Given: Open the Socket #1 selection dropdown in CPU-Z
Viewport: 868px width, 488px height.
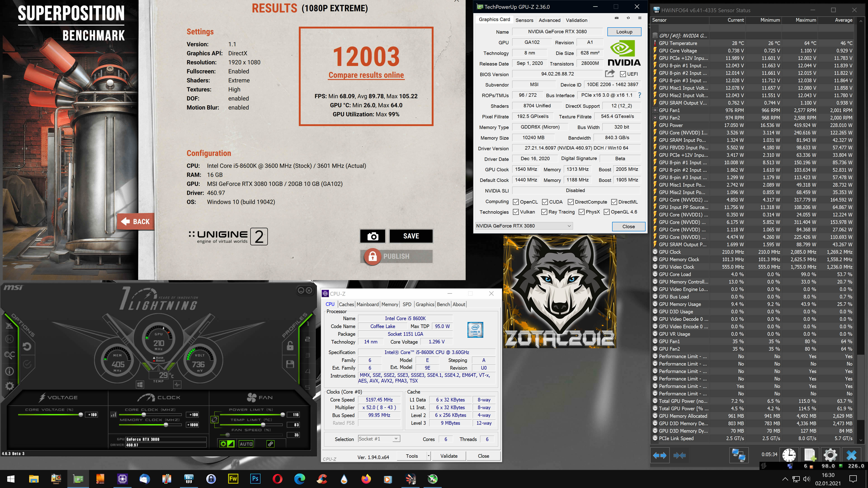Looking at the screenshot, I should click(396, 439).
